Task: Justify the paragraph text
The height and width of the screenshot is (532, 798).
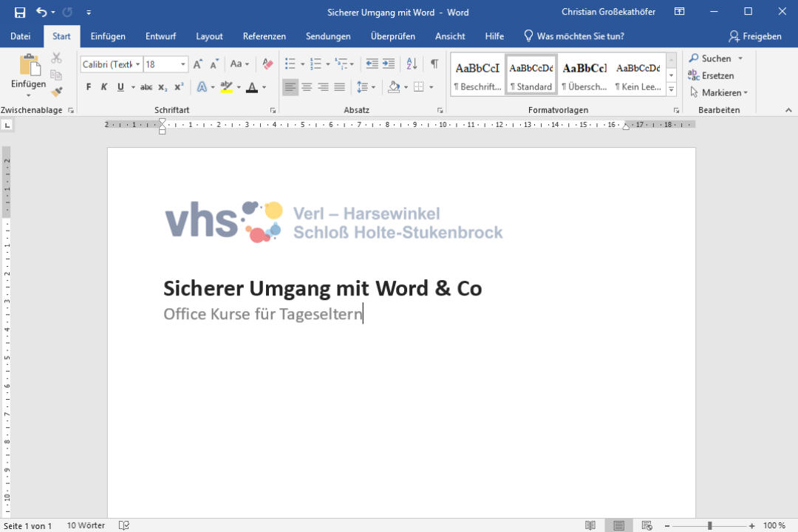Action: pos(339,87)
